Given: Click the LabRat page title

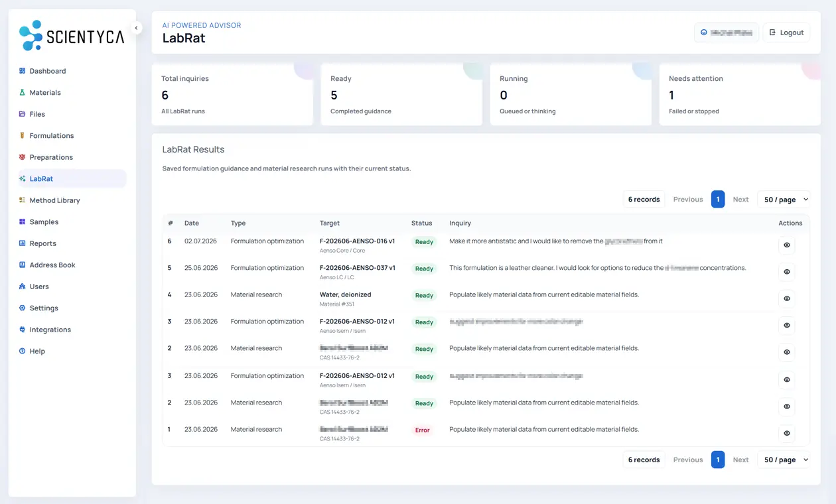Looking at the screenshot, I should click(x=184, y=38).
